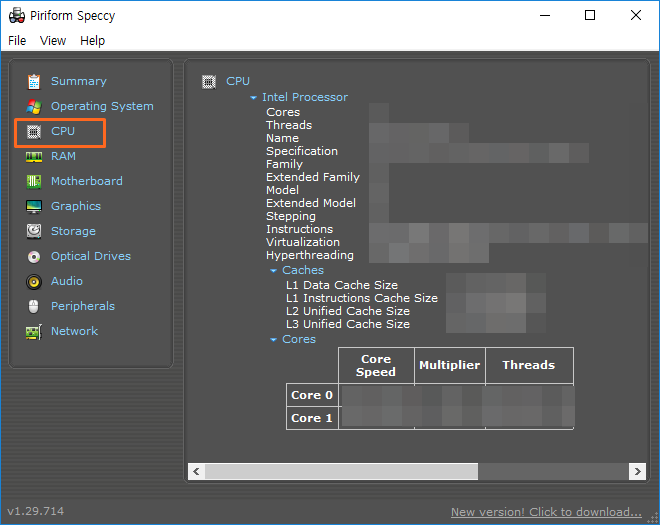Select the CPU section label
This screenshot has height=525, width=660.
click(x=63, y=131)
